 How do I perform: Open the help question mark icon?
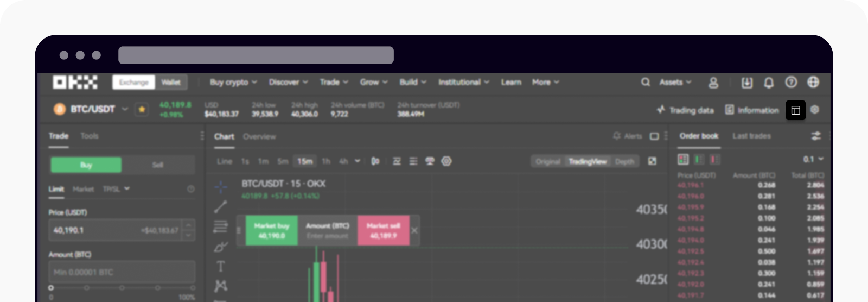[x=791, y=82]
